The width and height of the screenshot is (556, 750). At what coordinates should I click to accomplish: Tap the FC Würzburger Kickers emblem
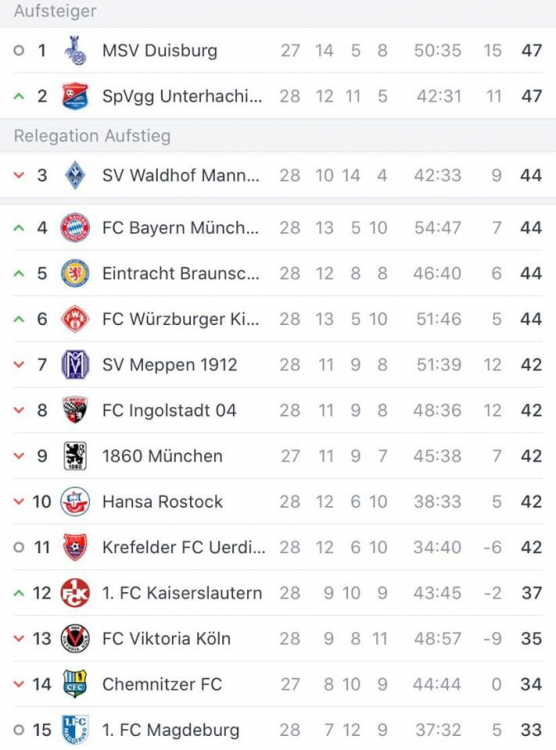pyautogui.click(x=75, y=319)
